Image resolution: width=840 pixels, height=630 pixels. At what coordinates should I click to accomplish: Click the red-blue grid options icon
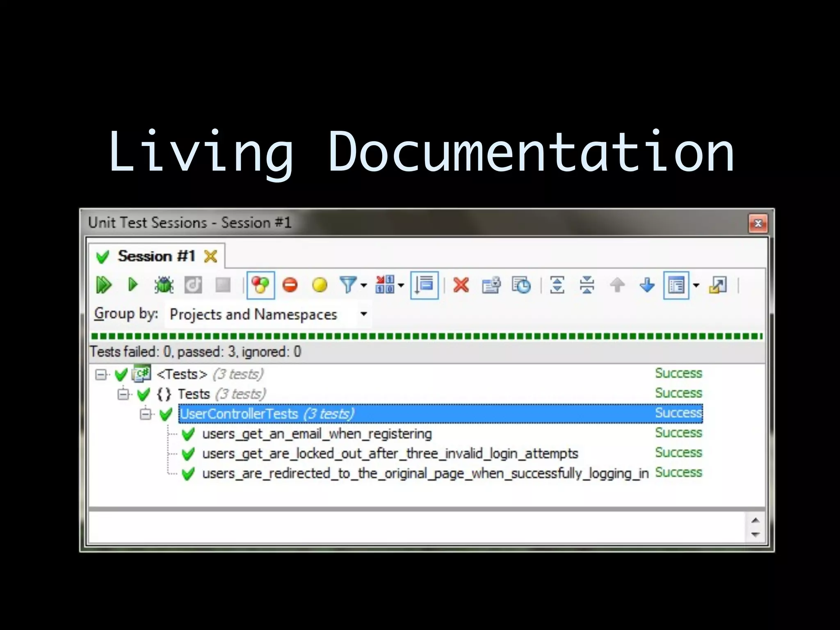(384, 285)
